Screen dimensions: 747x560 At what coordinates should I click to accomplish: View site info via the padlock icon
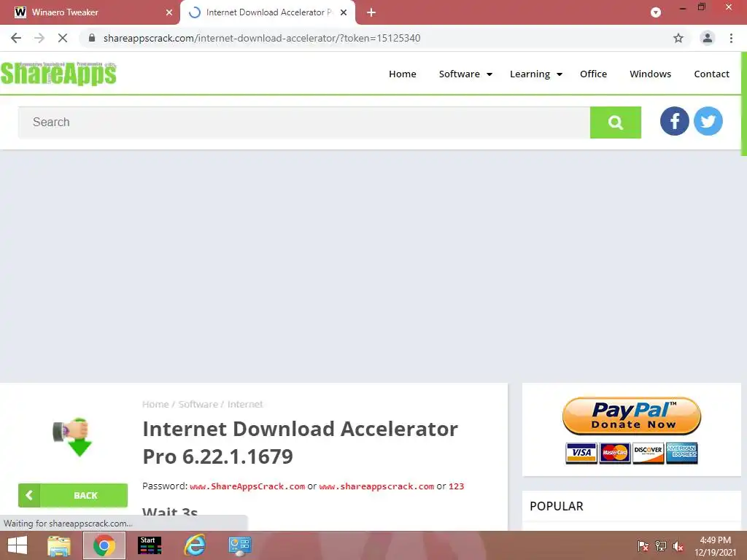coord(92,38)
